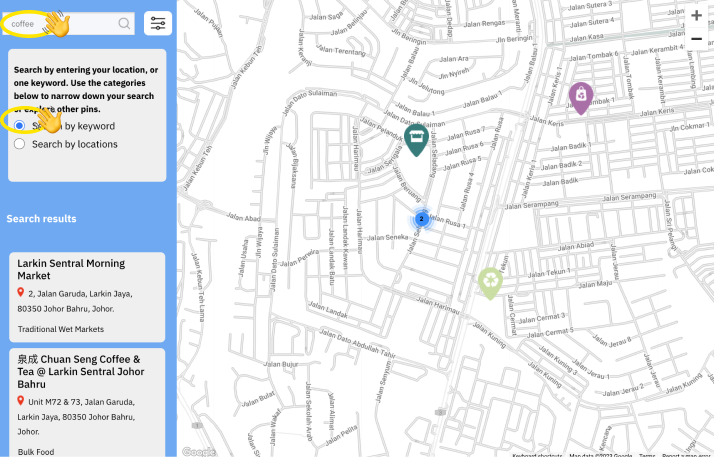714x457 pixels.
Task: Click the Jalan Tekun 1 road label
Action: coord(549,273)
